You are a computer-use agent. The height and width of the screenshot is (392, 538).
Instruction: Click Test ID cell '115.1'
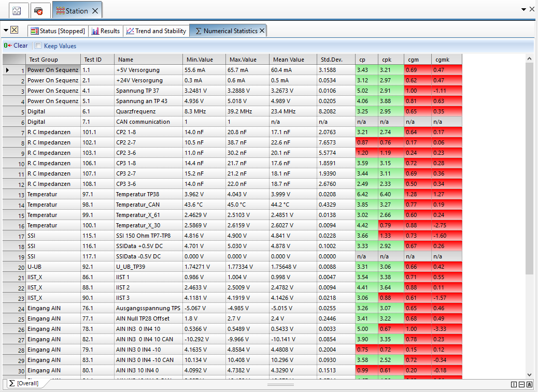[97, 236]
